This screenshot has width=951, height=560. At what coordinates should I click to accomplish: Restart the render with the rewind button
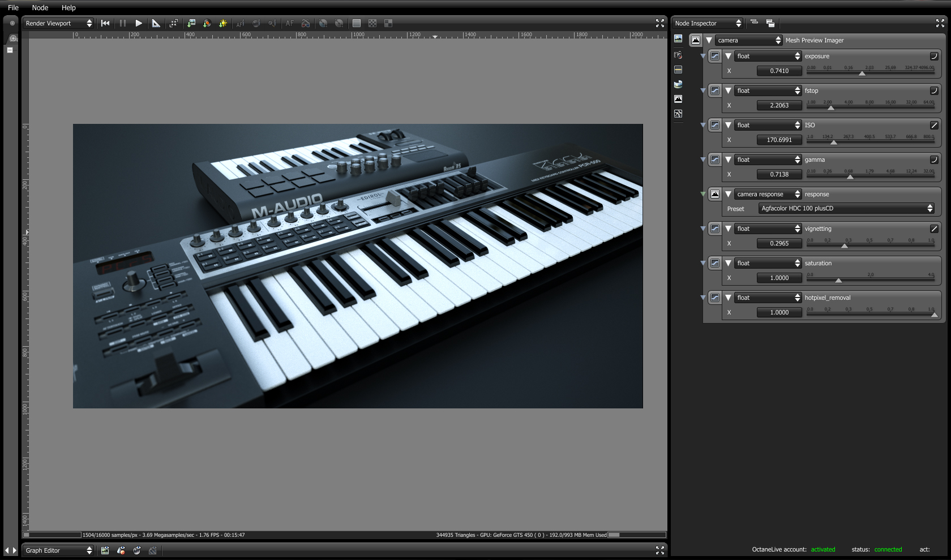coord(105,23)
